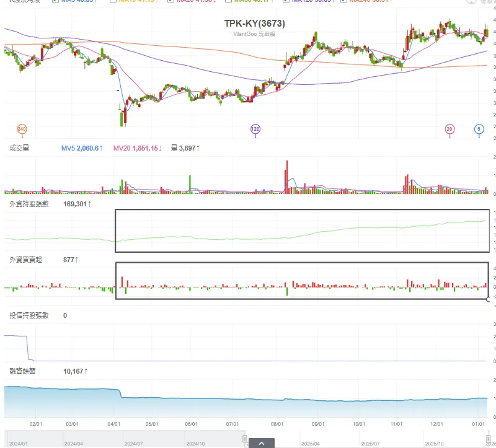Click 2025/07 in the range navigator
The height and width of the screenshot is (448, 496).
pyautogui.click(x=370, y=444)
